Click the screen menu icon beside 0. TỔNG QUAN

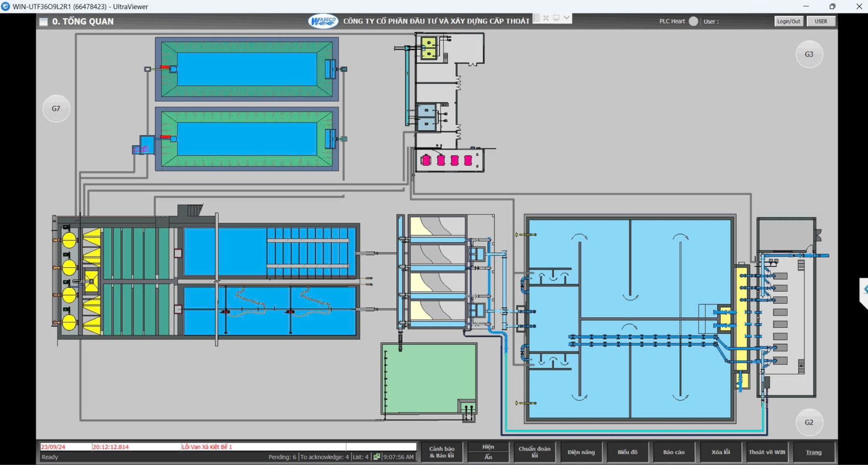[x=43, y=22]
